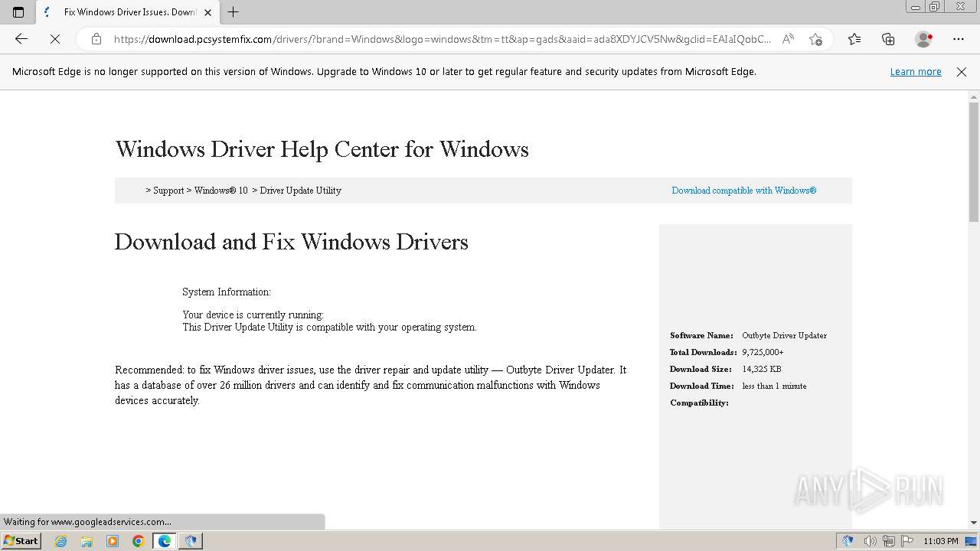
Task: Click the page scrollbar up arrow
Action: point(974,96)
